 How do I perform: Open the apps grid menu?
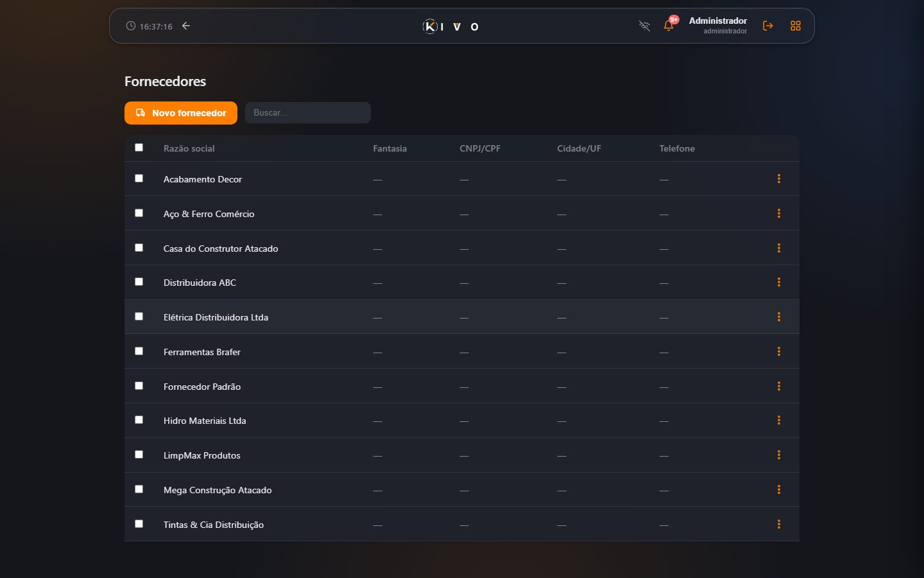[x=796, y=26]
